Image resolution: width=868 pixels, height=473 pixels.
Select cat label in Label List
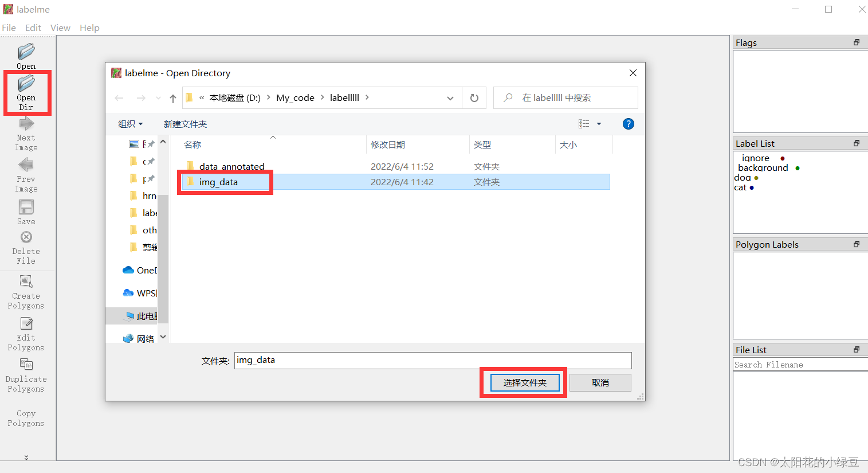click(x=744, y=187)
